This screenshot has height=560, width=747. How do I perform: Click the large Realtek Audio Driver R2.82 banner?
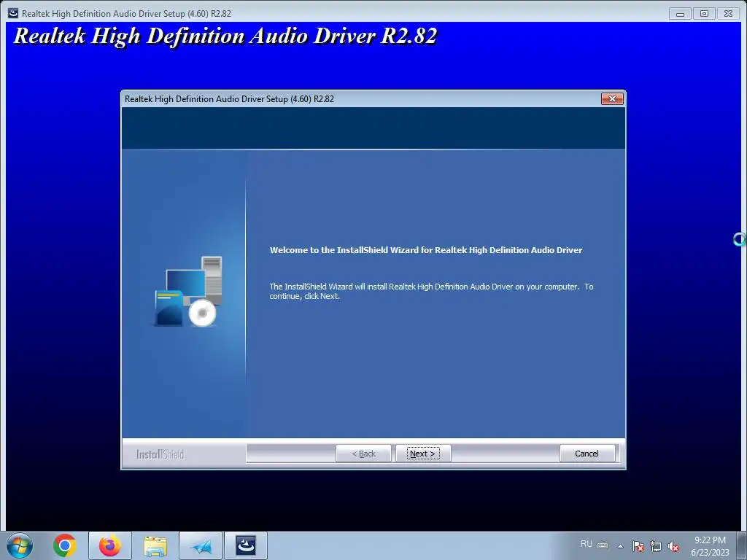pyautogui.click(x=225, y=36)
